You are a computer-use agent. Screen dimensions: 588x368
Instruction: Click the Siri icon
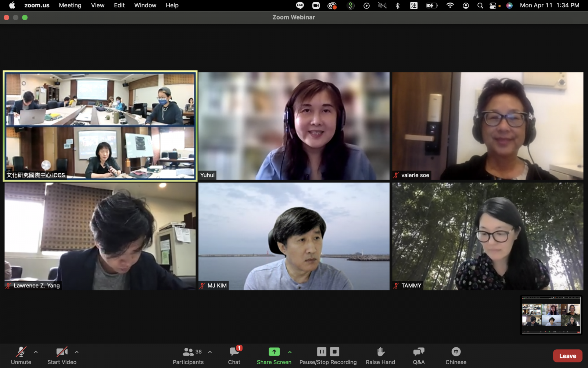point(509,6)
